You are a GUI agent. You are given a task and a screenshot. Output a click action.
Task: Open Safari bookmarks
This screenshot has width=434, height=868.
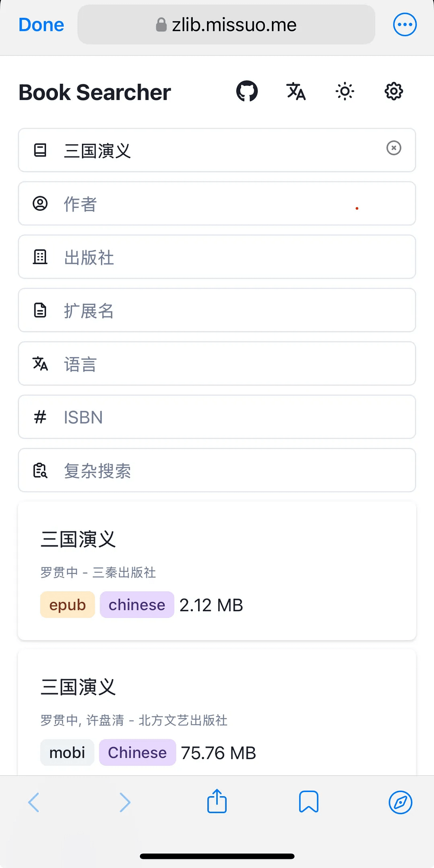coord(309,802)
